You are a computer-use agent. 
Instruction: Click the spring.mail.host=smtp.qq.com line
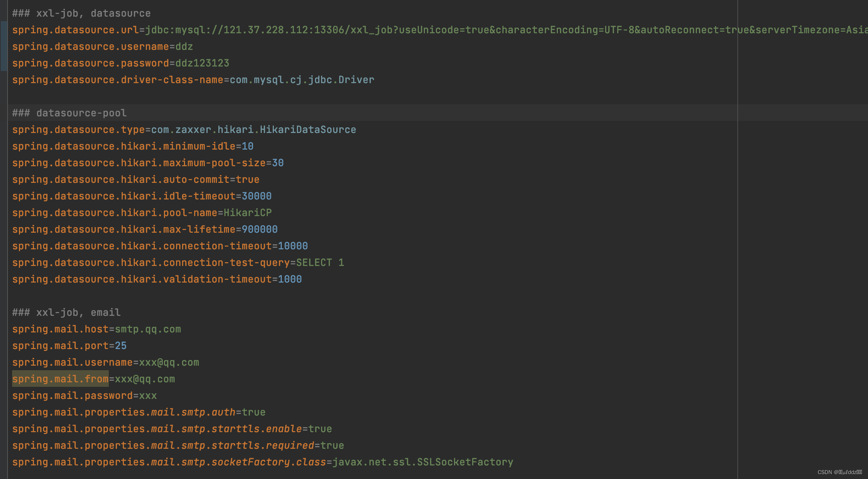96,329
